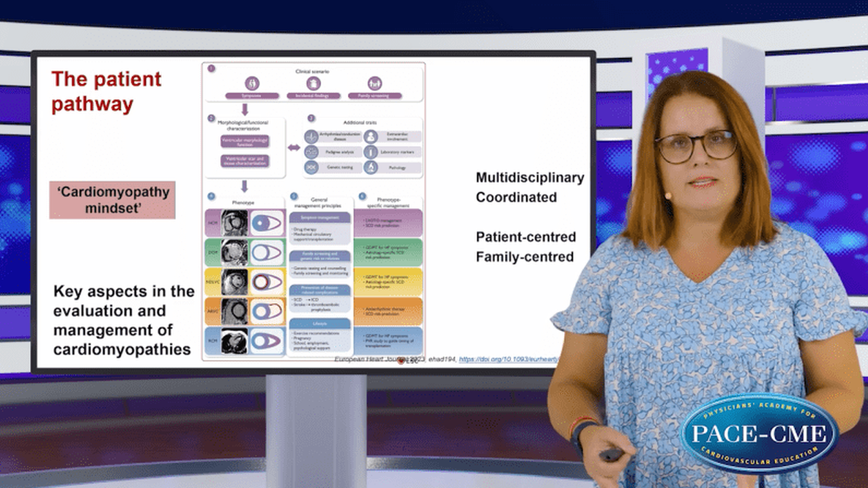The width and height of the screenshot is (868, 488).
Task: Toggle the Family screening and genetic risk banner
Action: click(x=319, y=255)
